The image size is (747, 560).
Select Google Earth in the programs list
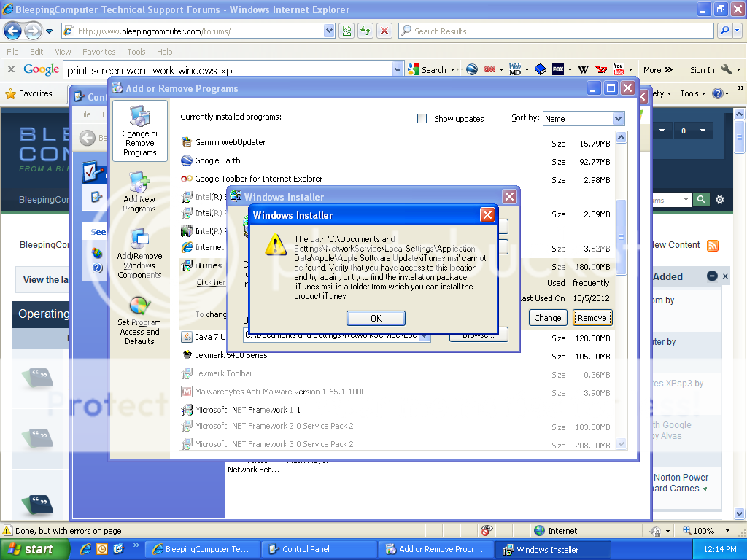tap(217, 160)
